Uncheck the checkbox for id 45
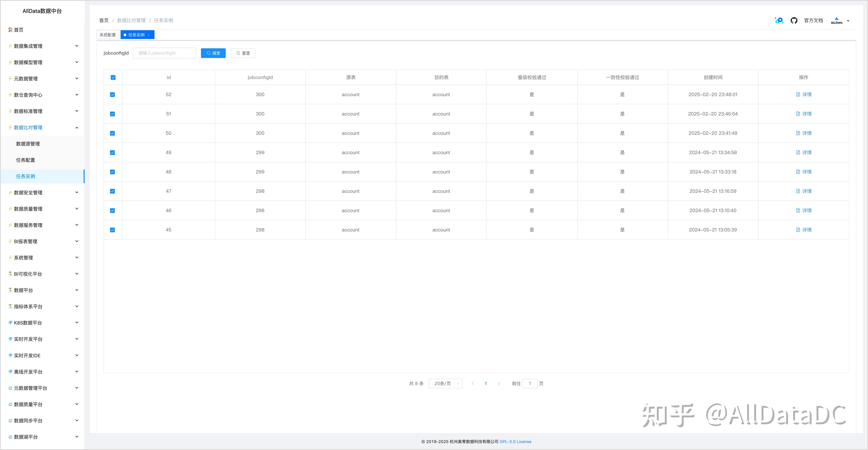This screenshot has height=450, width=868. [x=113, y=230]
